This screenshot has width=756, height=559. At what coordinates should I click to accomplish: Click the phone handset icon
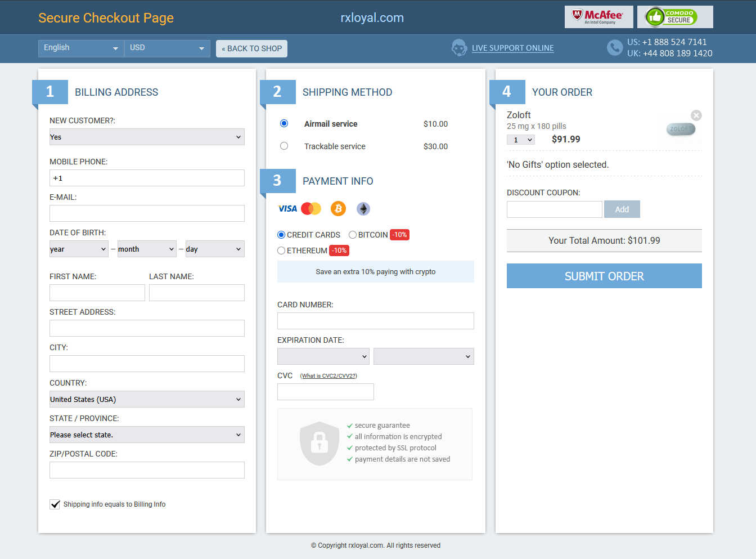[615, 48]
